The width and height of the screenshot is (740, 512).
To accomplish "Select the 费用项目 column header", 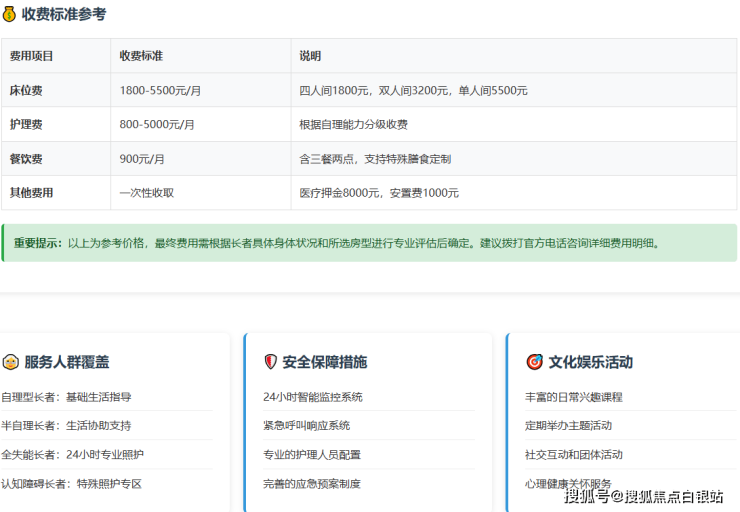I will 32,56.
